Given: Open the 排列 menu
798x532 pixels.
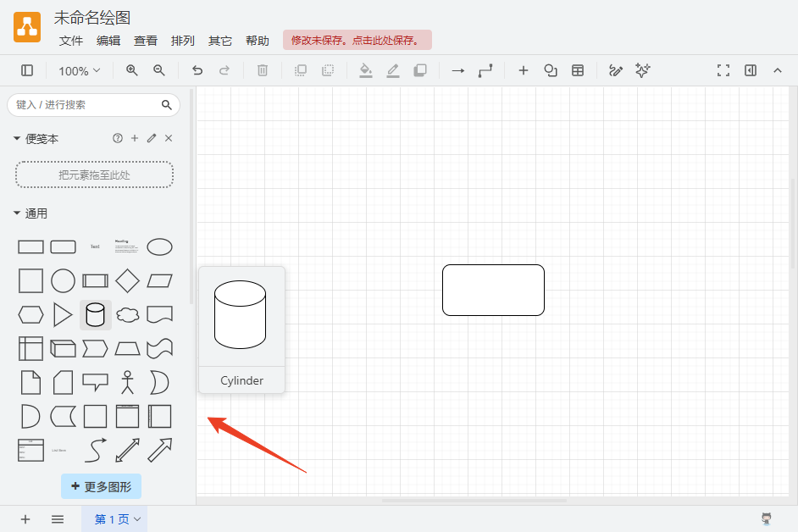Looking at the screenshot, I should click(183, 41).
